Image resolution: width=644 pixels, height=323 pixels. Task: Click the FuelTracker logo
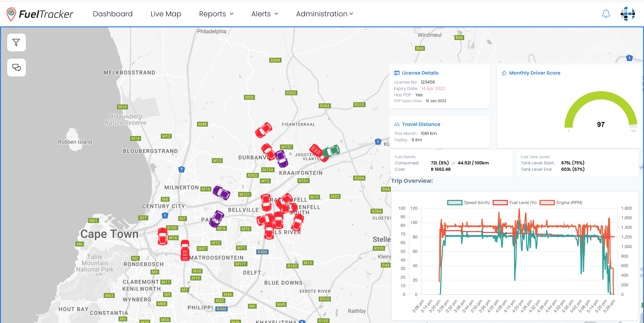(x=40, y=14)
